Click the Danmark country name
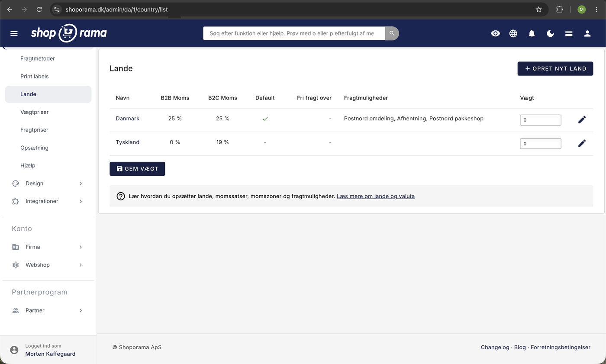The image size is (606, 364). click(x=128, y=119)
